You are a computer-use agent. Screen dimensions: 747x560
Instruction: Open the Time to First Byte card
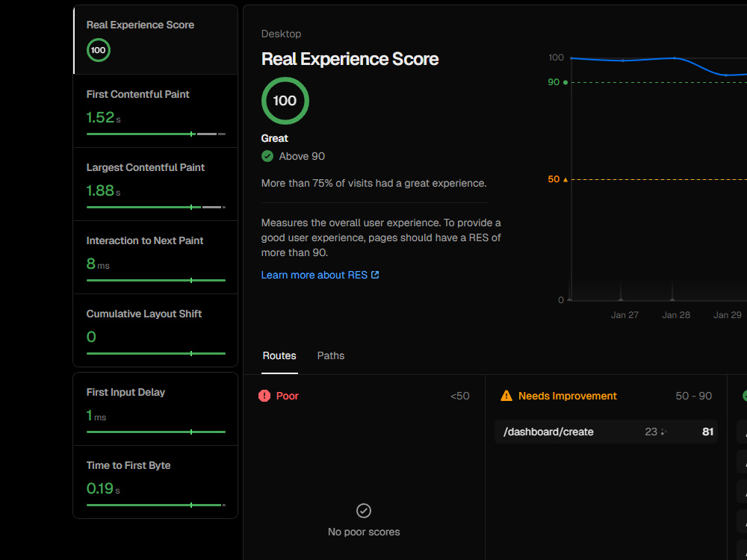click(x=155, y=482)
